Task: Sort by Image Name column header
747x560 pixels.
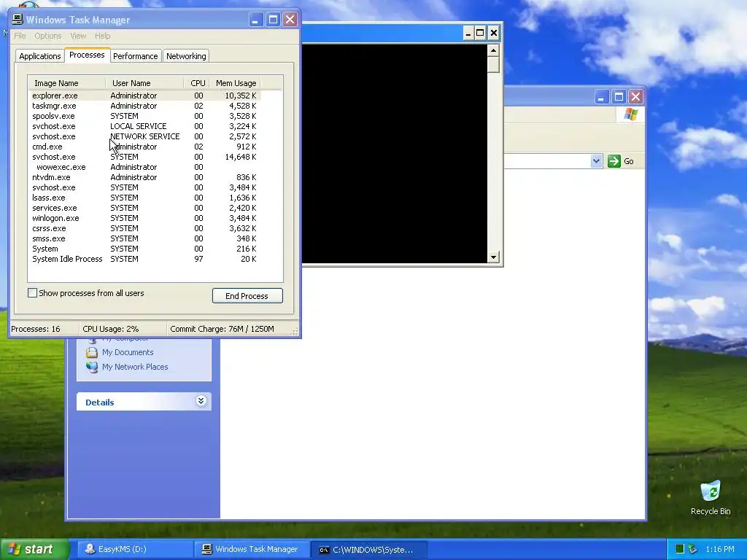Action: 66,83
